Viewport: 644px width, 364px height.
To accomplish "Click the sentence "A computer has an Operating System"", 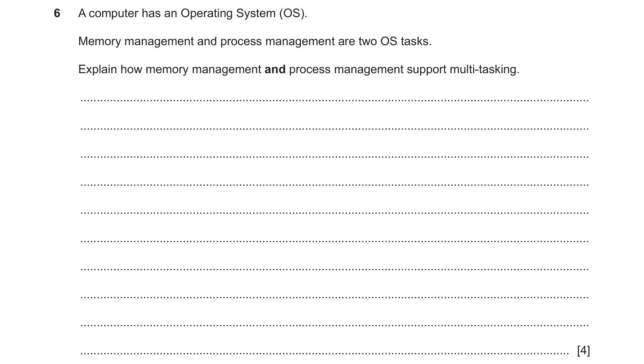I will pos(177,14).
